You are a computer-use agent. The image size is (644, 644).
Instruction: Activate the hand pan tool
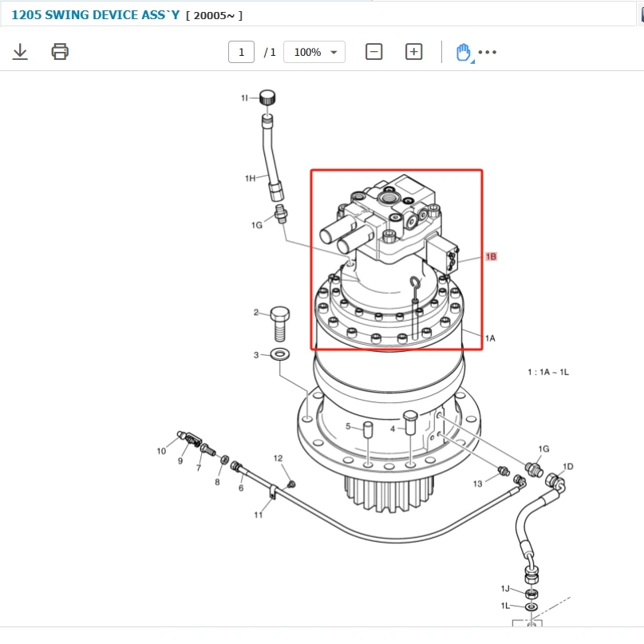(463, 52)
